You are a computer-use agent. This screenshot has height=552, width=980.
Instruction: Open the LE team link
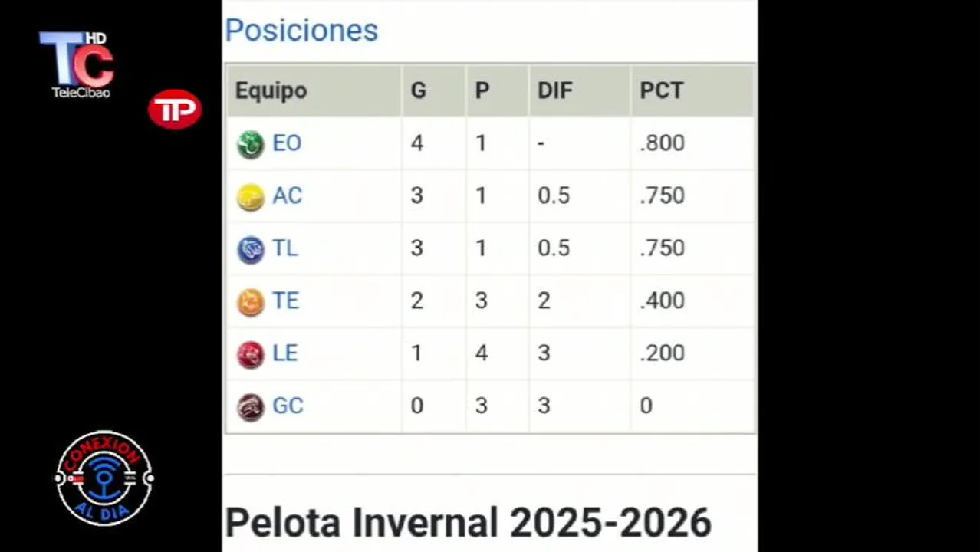click(x=285, y=353)
